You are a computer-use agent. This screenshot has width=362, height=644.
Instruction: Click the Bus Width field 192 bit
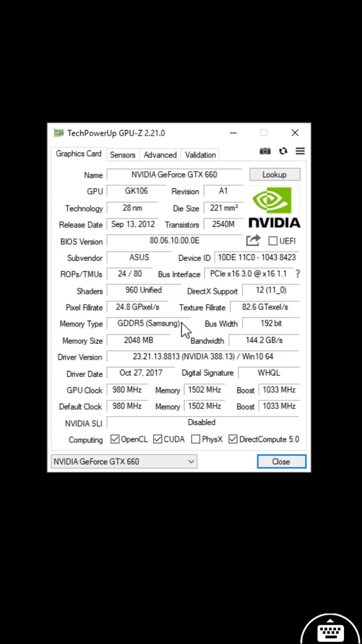271,323
